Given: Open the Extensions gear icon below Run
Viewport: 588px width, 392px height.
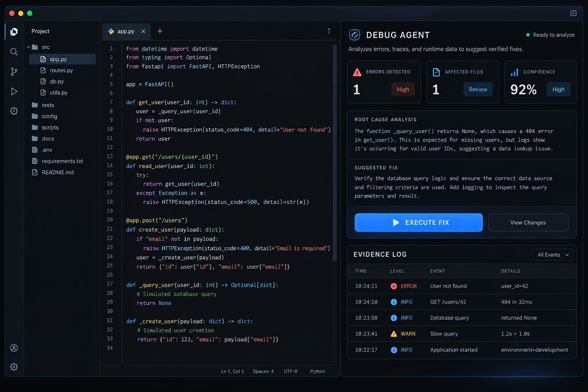Looking at the screenshot, I should [x=14, y=111].
